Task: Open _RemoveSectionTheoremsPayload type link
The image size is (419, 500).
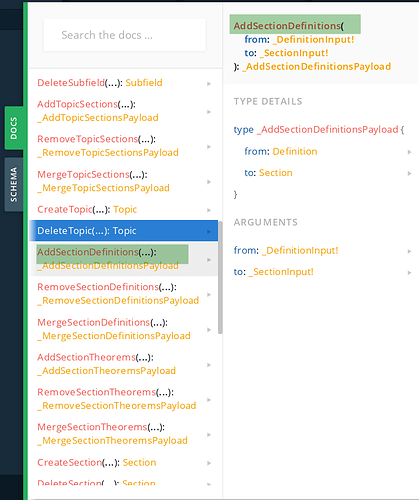Action: pos(117,406)
